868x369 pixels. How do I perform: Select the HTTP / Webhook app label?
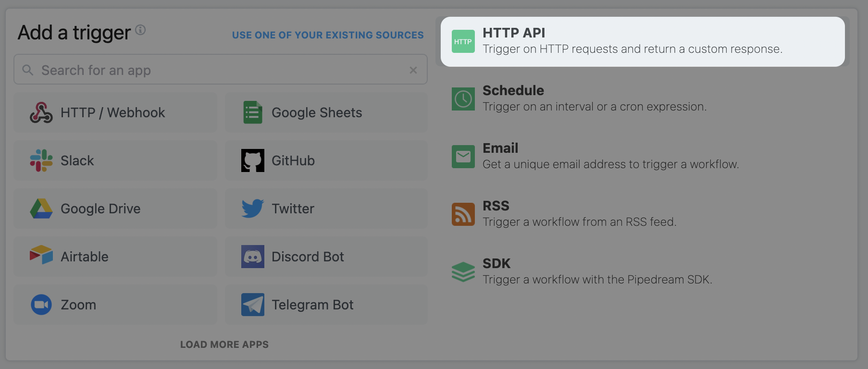point(112,112)
